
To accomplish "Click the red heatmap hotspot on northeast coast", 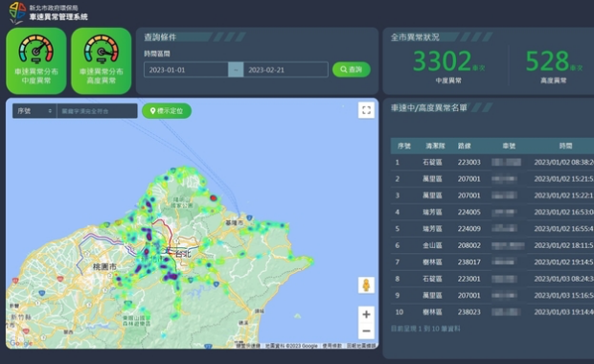I will coord(214,197).
